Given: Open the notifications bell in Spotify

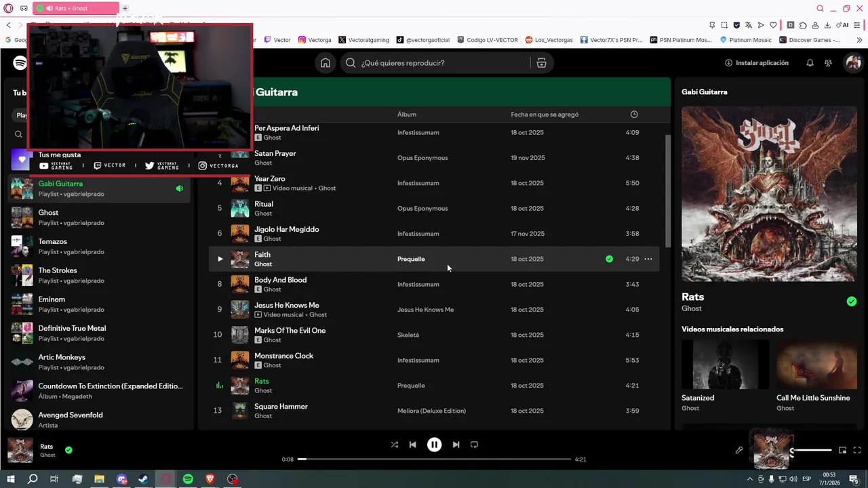Looking at the screenshot, I should [x=810, y=63].
